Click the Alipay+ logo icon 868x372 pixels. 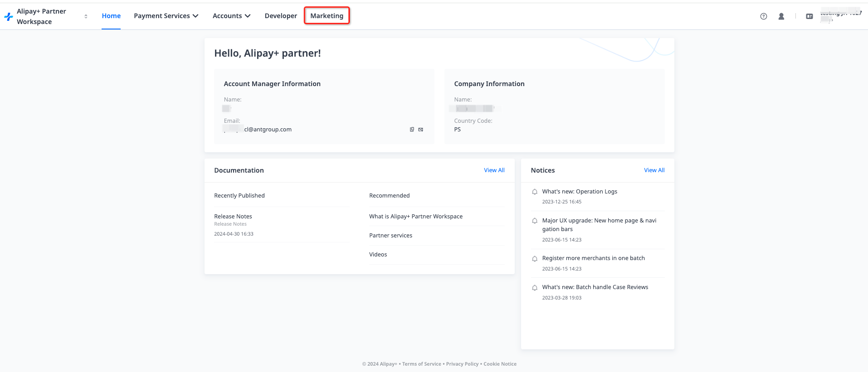pyautogui.click(x=8, y=17)
